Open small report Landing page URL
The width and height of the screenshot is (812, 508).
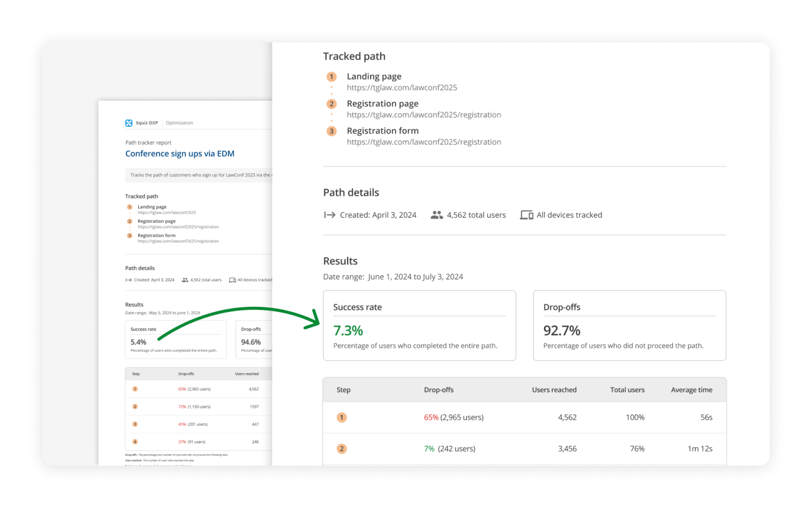(167, 213)
